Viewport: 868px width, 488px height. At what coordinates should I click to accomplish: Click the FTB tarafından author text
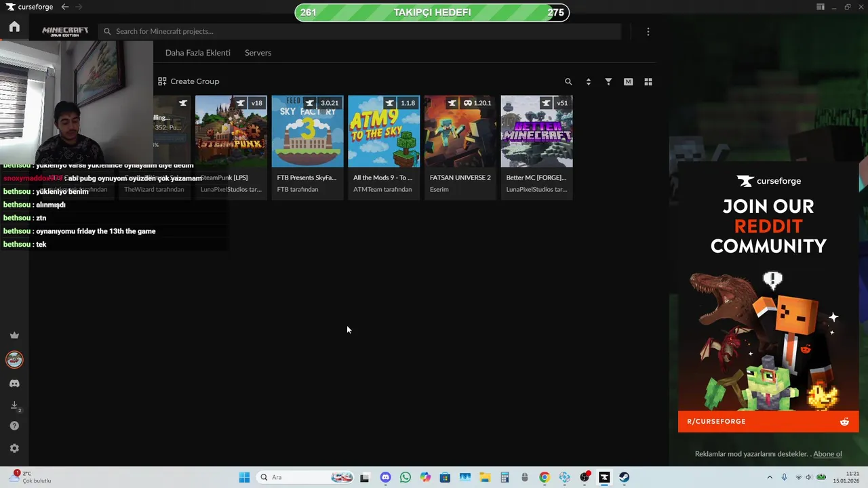298,189
